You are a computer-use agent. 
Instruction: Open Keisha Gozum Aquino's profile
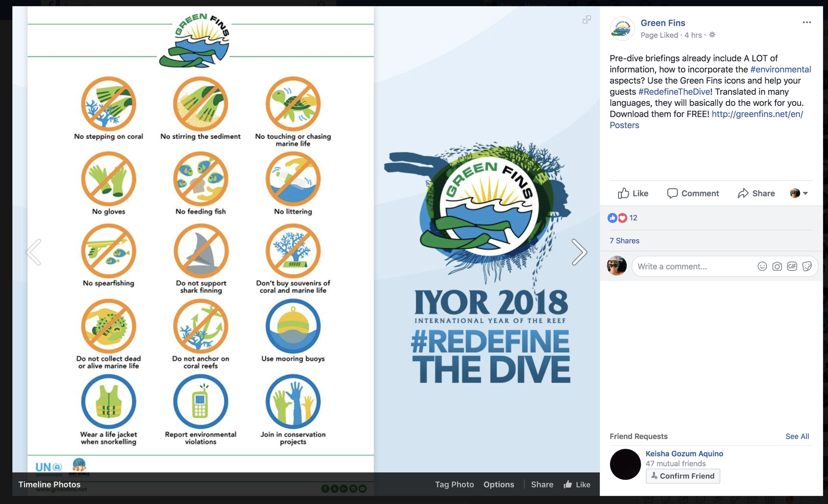point(684,454)
